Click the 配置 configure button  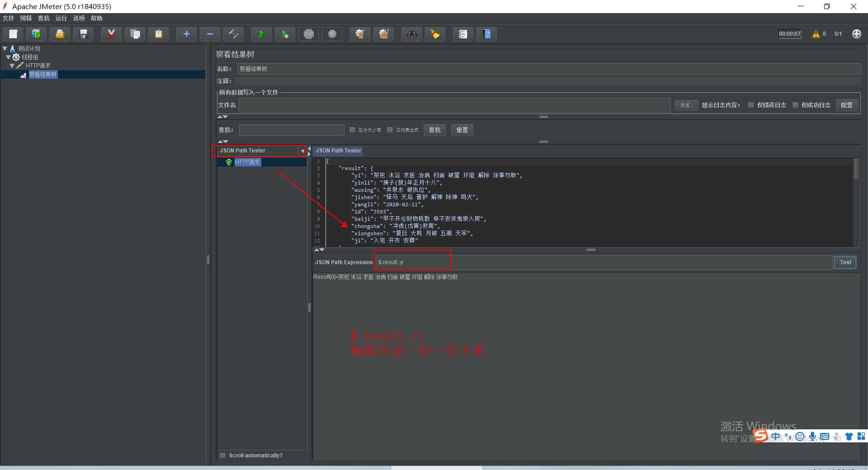[846, 105]
